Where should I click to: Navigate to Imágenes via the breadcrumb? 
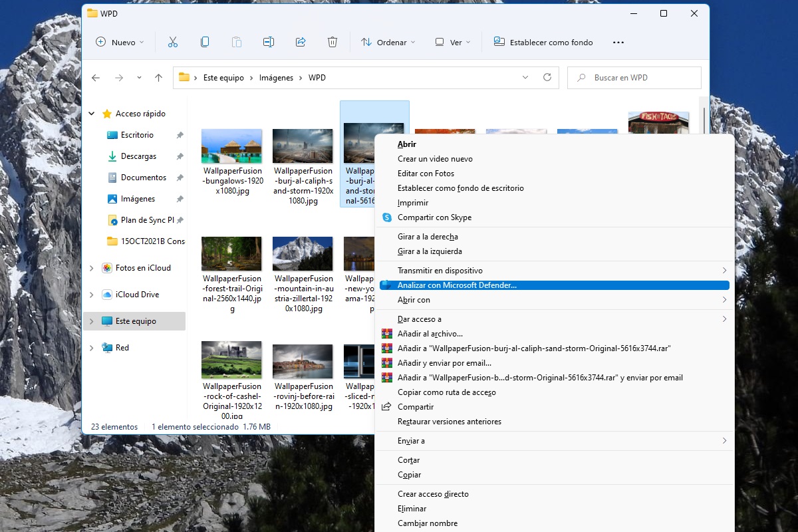point(275,77)
